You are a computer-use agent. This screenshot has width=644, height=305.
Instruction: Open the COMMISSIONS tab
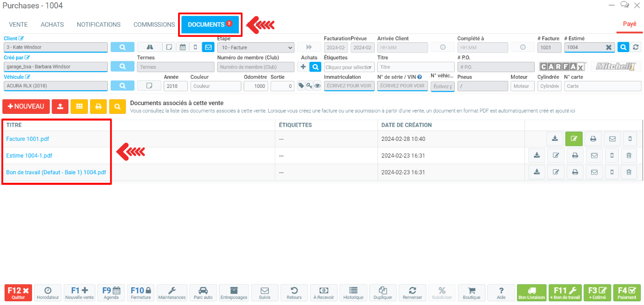pyautogui.click(x=154, y=25)
